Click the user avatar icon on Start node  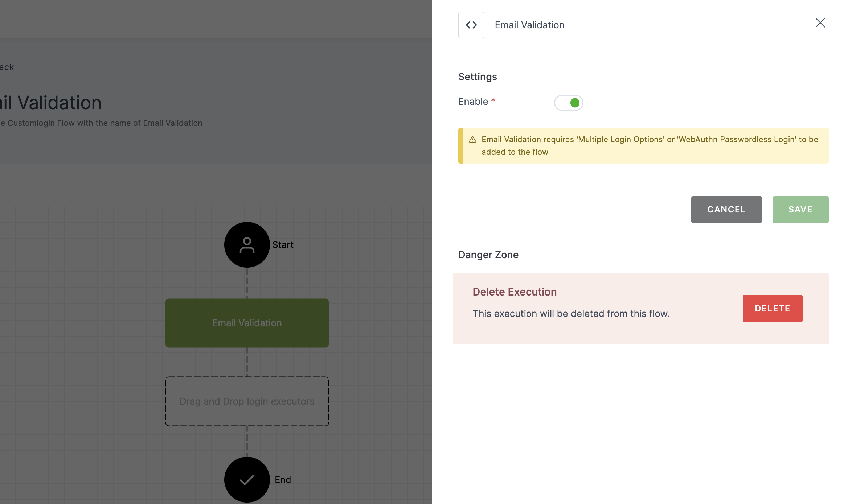click(x=247, y=244)
